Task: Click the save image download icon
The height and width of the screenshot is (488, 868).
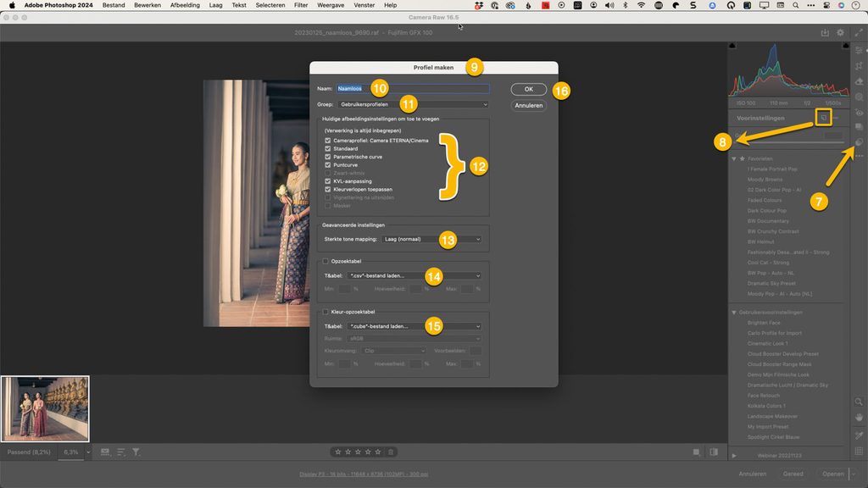Action: click(825, 33)
